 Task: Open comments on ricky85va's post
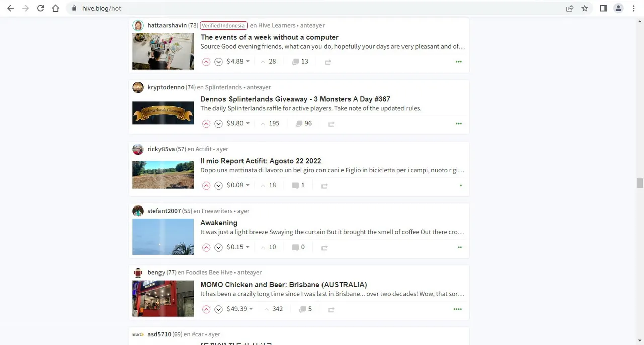298,185
